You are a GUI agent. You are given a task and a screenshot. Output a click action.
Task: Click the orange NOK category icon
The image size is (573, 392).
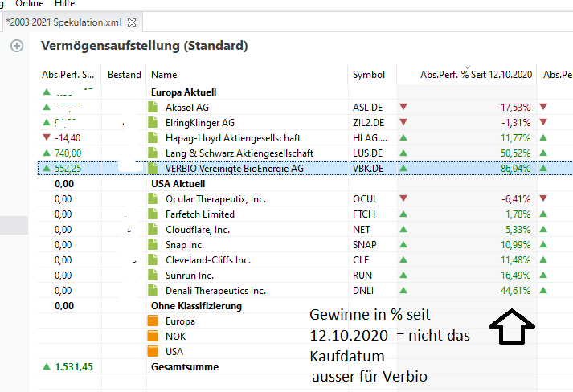click(154, 337)
